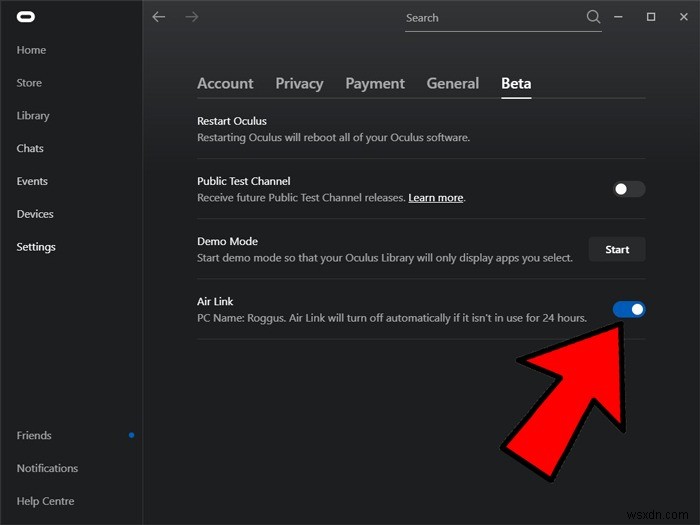Screen dimensions: 700x525
Task: Enable the Public Test Channel toggle
Action: click(629, 189)
